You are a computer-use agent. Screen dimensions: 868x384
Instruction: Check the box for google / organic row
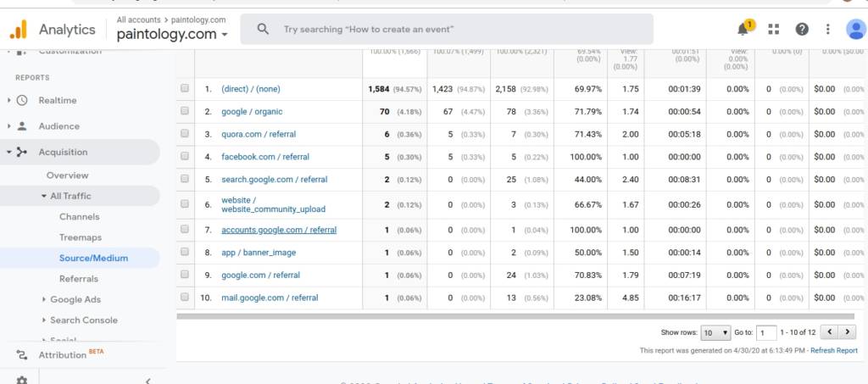(x=185, y=112)
